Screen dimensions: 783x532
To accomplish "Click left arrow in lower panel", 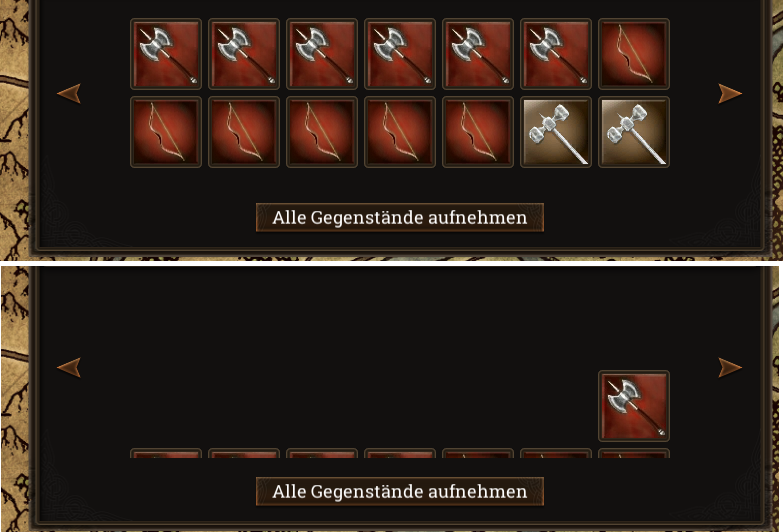I will point(69,367).
